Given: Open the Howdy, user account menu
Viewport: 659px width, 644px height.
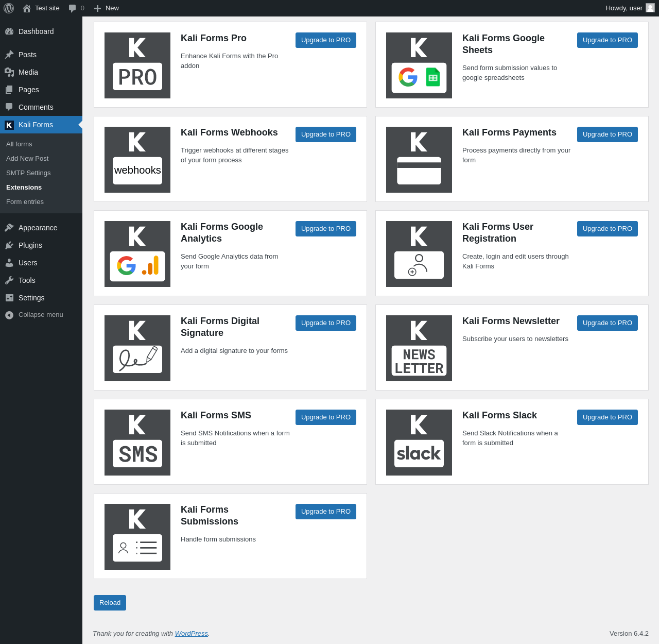Looking at the screenshot, I should pyautogui.click(x=630, y=8).
